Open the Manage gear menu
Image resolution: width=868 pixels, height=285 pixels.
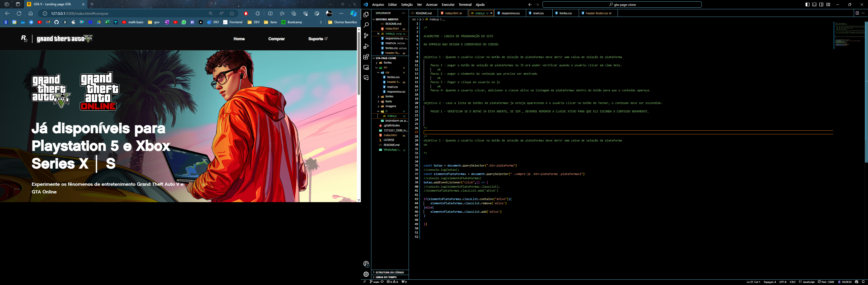(x=366, y=274)
